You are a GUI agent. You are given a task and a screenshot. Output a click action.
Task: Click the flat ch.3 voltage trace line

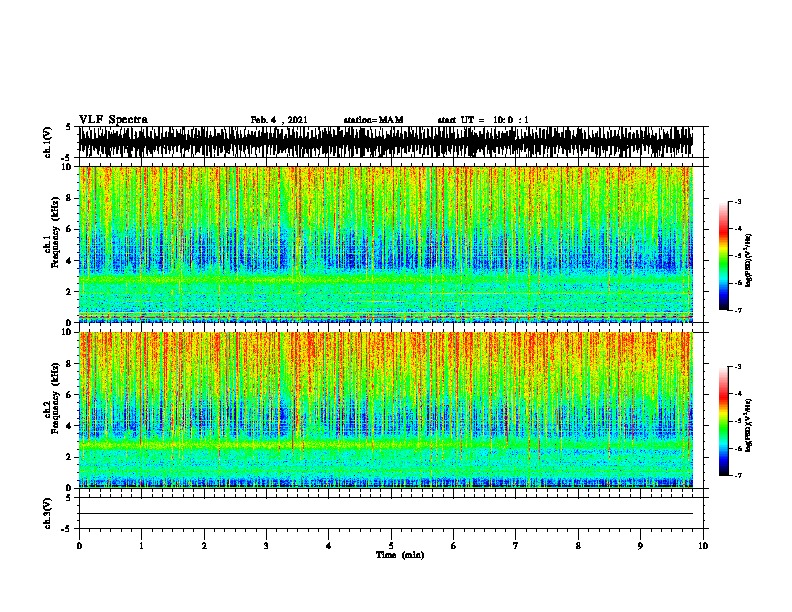tap(386, 514)
